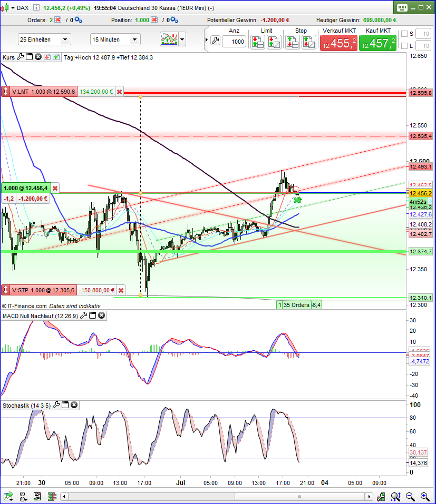Place first Limit order icon
Viewport: 436px width, 504px height.
(258, 42)
